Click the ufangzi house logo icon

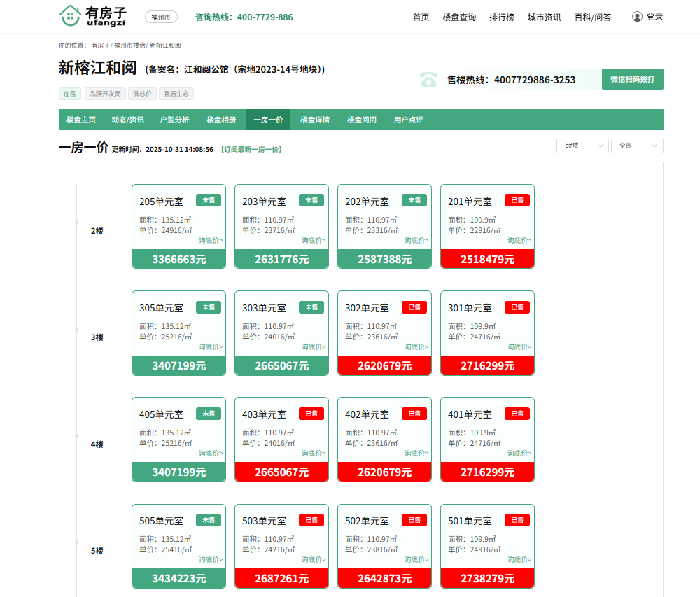tap(69, 15)
